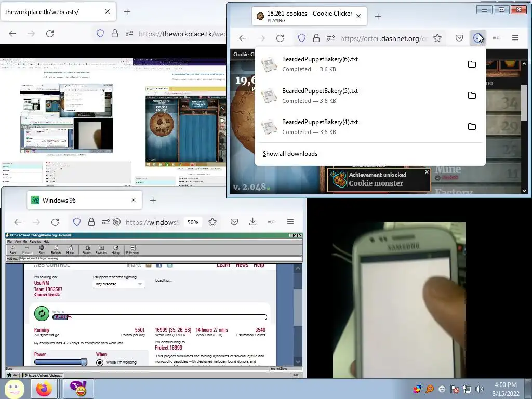The height and width of the screenshot is (399, 532).
Task: Open site permissions icon in Cookie Clicker address bar
Action: tap(331, 38)
